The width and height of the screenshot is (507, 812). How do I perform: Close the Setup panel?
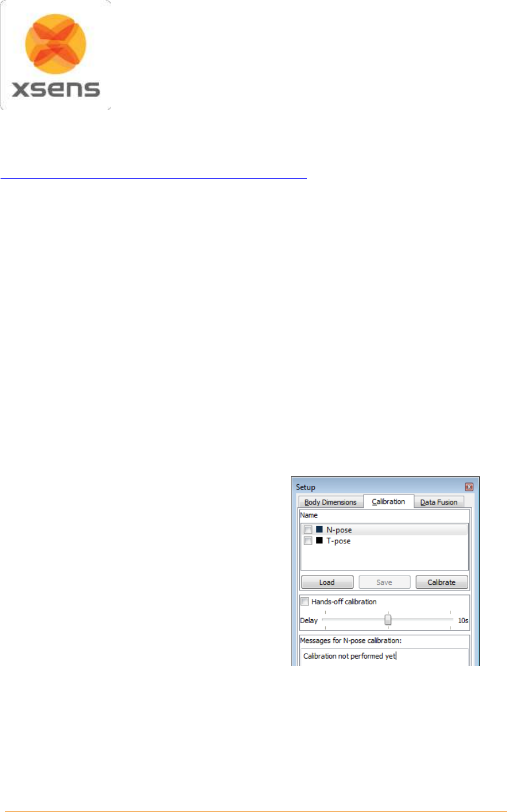pos(469,487)
